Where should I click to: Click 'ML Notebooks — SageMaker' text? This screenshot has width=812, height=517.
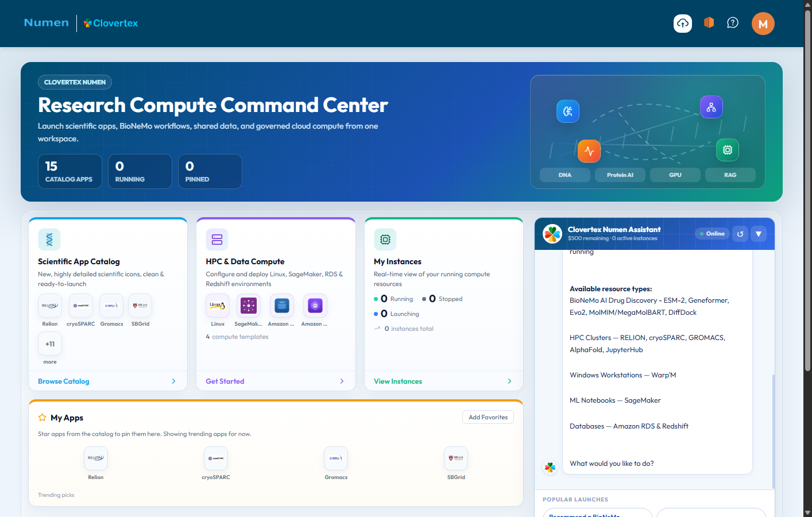click(x=615, y=400)
